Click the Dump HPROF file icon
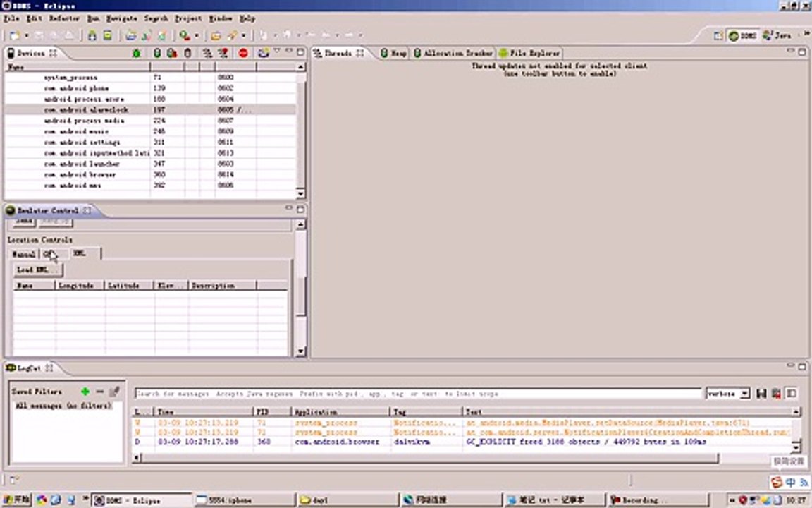The image size is (812, 508). tap(171, 53)
